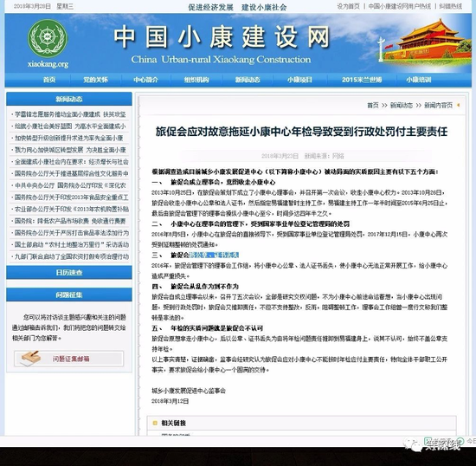Open the 党的关怀 navigation tab

(x=95, y=80)
